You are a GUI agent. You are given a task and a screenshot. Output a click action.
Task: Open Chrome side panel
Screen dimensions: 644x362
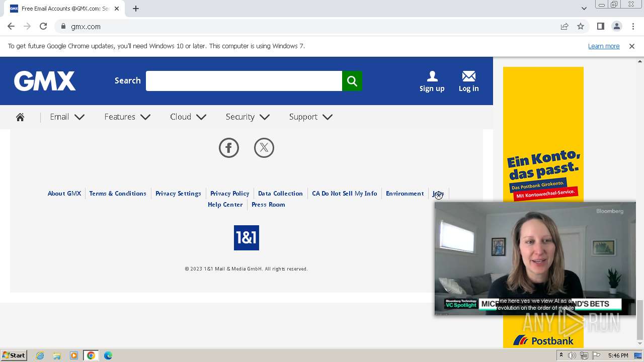(x=601, y=26)
